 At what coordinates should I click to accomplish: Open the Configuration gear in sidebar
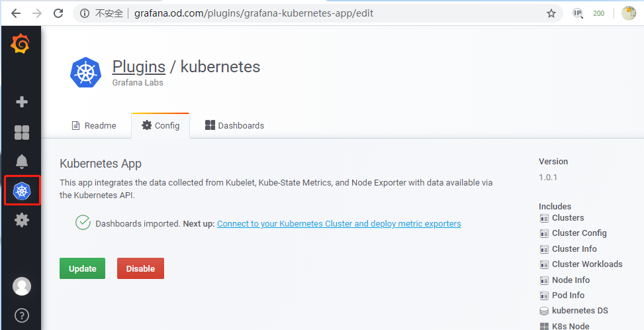[22, 220]
